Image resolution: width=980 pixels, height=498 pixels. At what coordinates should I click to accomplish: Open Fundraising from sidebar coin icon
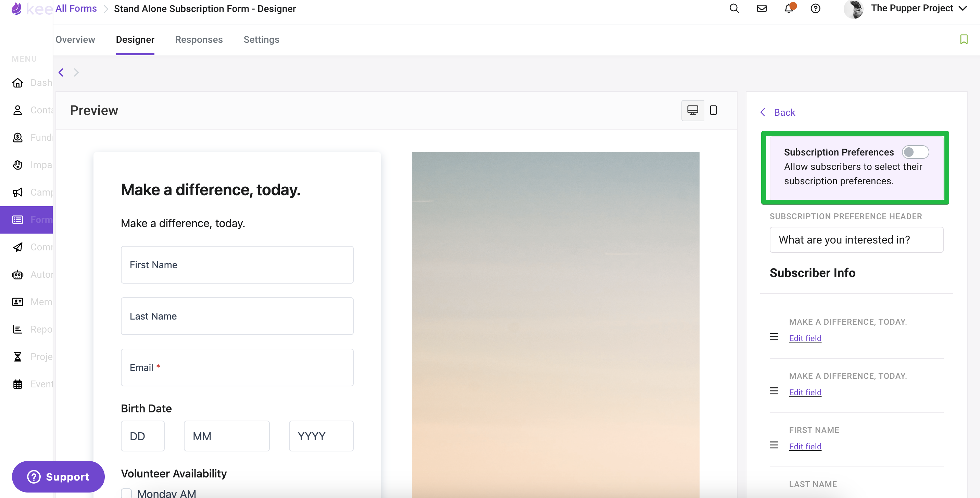tap(17, 137)
